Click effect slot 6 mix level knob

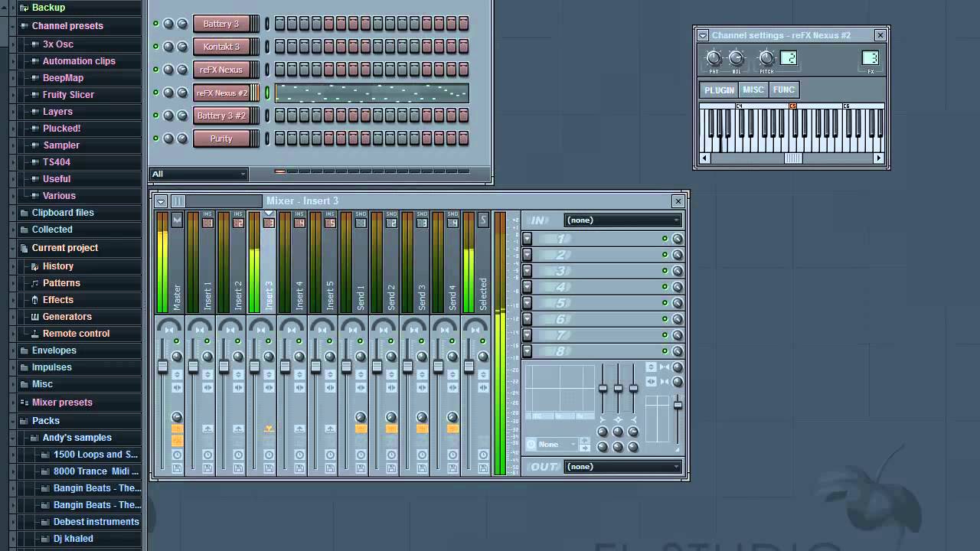tap(677, 319)
